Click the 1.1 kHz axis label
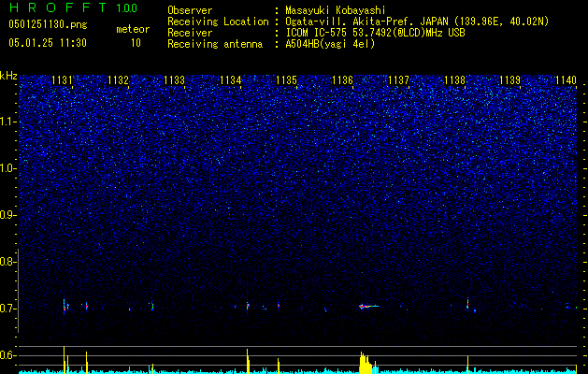Viewport: 588px width, 374px height. click(x=7, y=122)
